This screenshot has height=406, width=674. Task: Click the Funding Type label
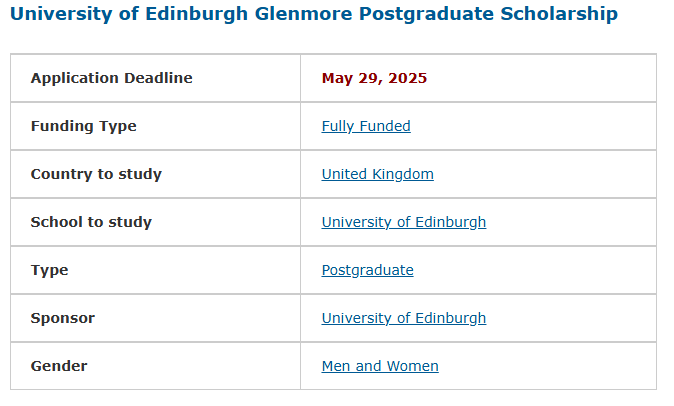click(x=83, y=126)
